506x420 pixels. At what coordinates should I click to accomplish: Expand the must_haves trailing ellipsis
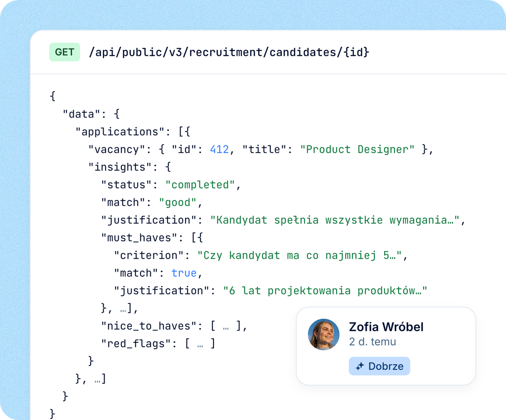point(123,310)
